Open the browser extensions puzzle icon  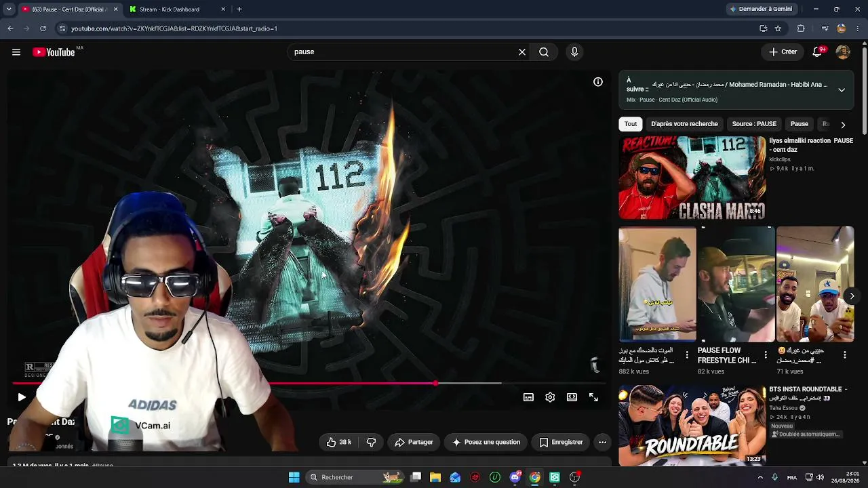pyautogui.click(x=801, y=28)
